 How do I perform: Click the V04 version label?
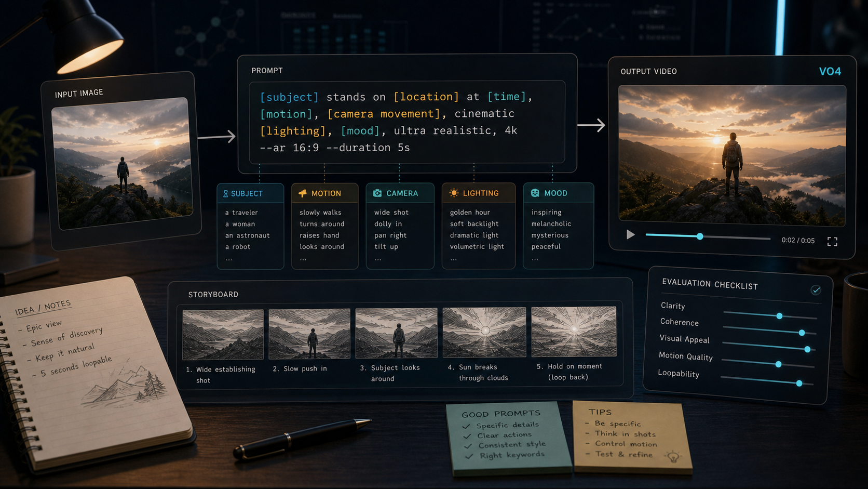point(830,72)
